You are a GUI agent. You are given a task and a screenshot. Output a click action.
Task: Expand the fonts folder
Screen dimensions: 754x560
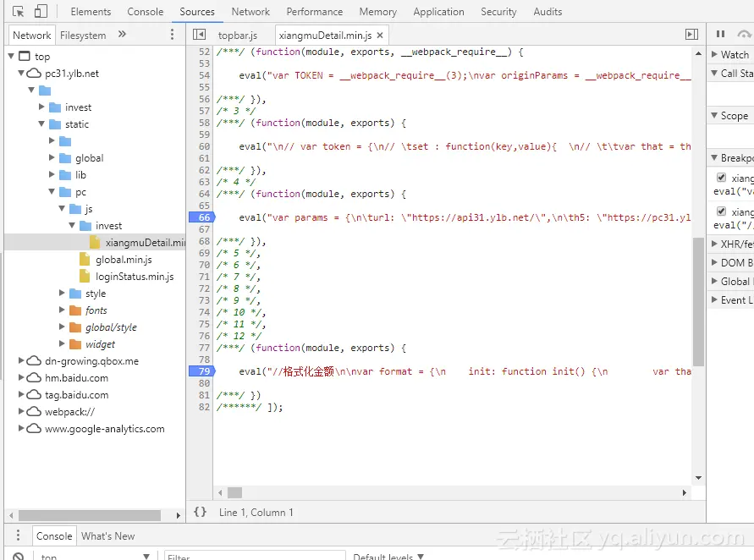62,310
